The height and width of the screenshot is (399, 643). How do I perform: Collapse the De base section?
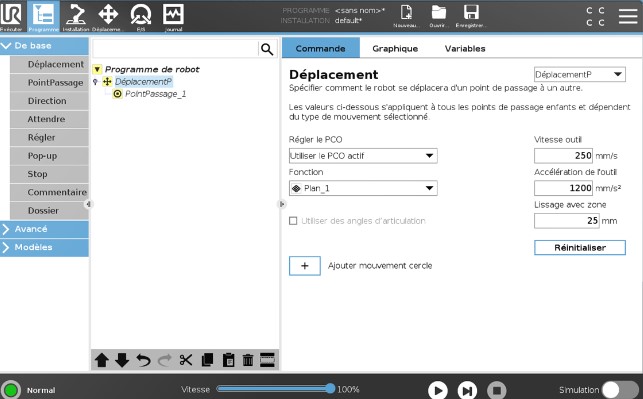tap(44, 46)
